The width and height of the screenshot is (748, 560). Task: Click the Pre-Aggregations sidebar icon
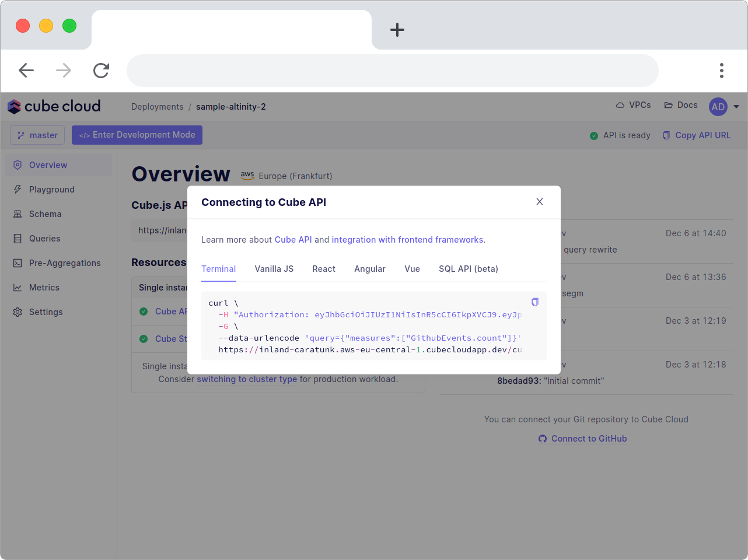[18, 263]
